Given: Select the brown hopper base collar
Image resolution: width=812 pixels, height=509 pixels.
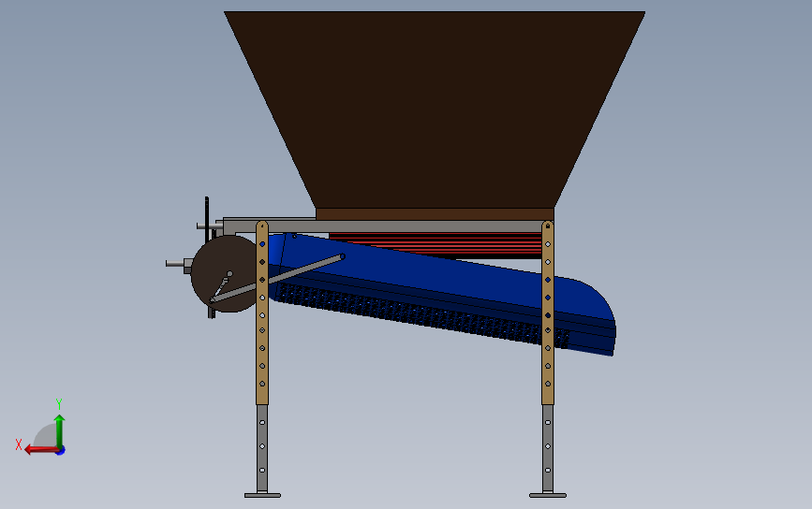Looking at the screenshot, I should click(x=435, y=214).
